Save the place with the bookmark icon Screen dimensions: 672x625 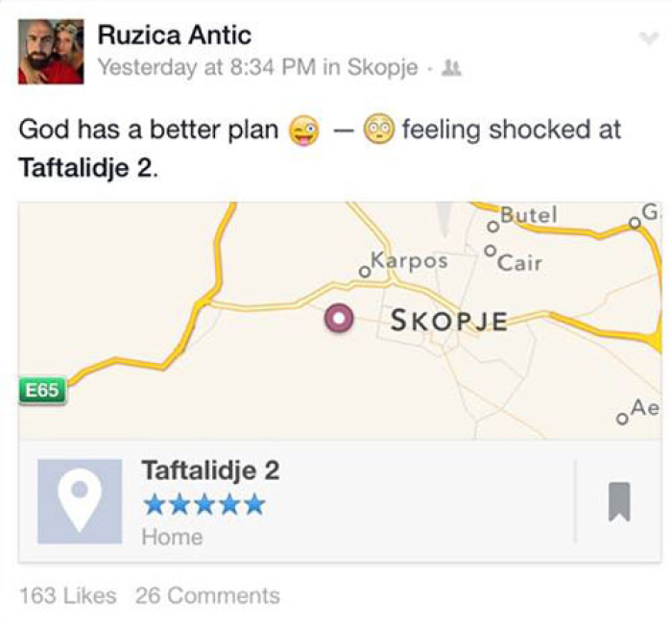pos(619,501)
